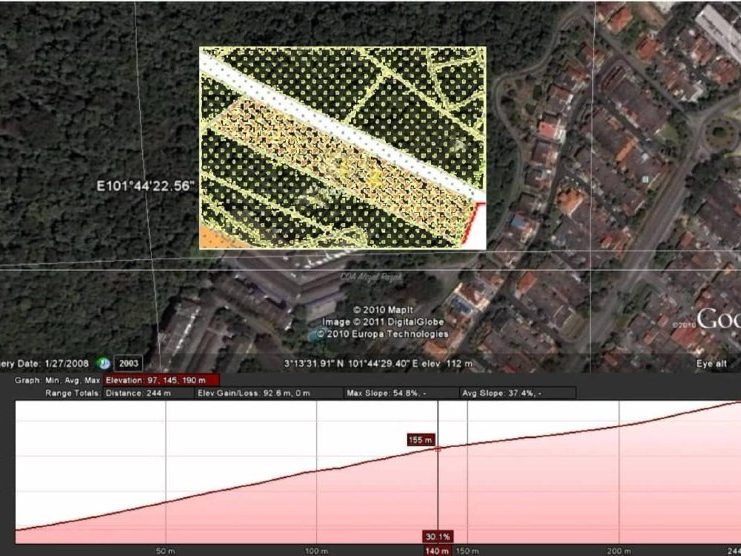Viewport: 741px width, 556px height.
Task: Click the 140 m distance cursor label
Action: tap(438, 551)
